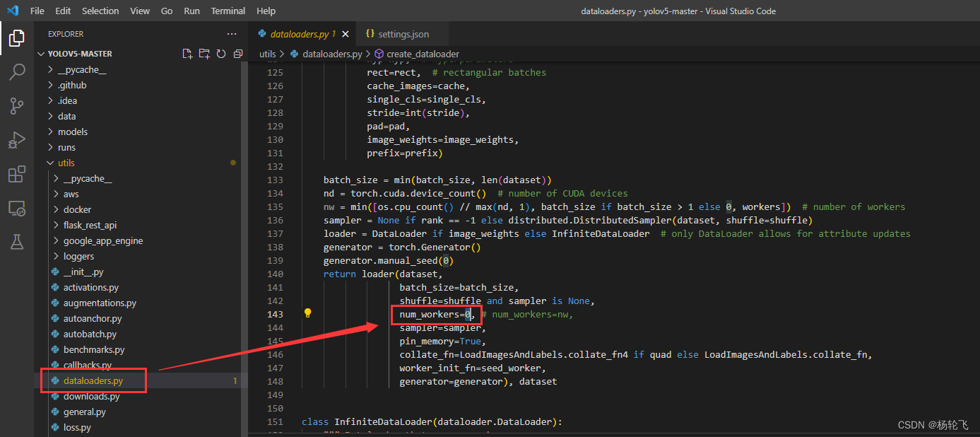Refresh the Explorer file tree
The height and width of the screenshot is (437, 980).
[x=221, y=54]
